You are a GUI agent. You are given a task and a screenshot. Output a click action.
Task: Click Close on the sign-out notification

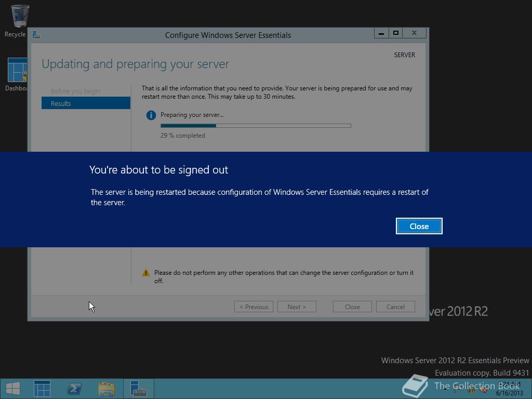(419, 226)
